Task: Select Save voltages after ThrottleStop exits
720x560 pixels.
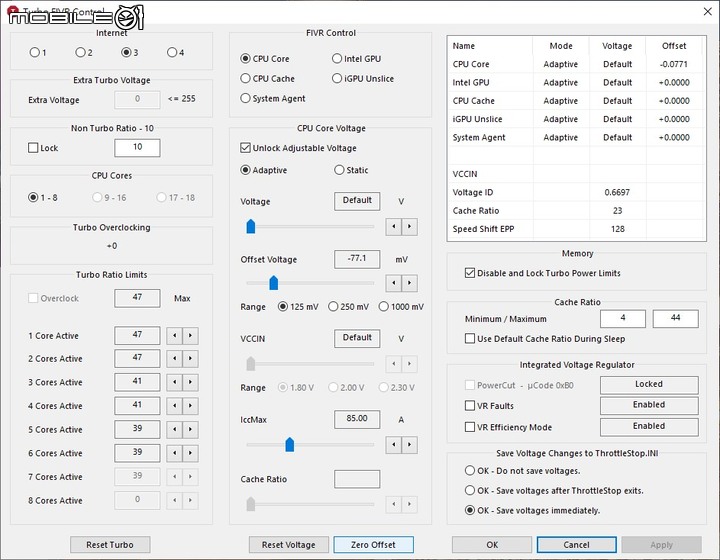Action: (x=470, y=490)
